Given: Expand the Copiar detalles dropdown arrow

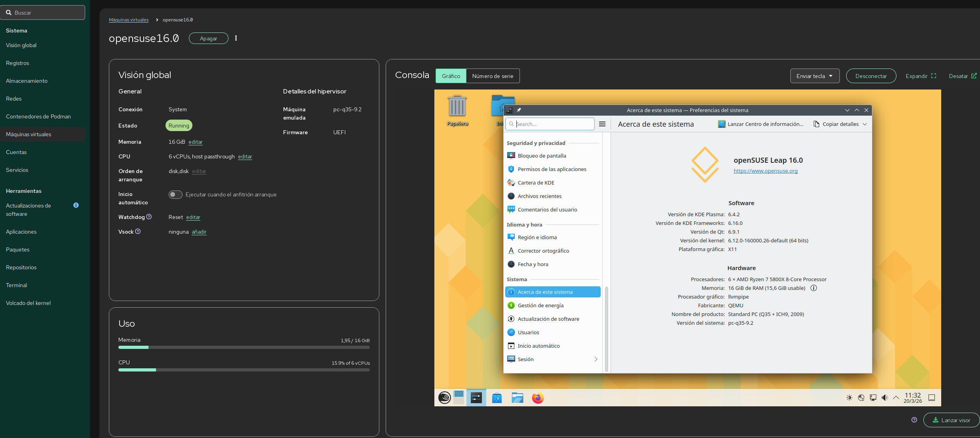Looking at the screenshot, I should [x=865, y=124].
